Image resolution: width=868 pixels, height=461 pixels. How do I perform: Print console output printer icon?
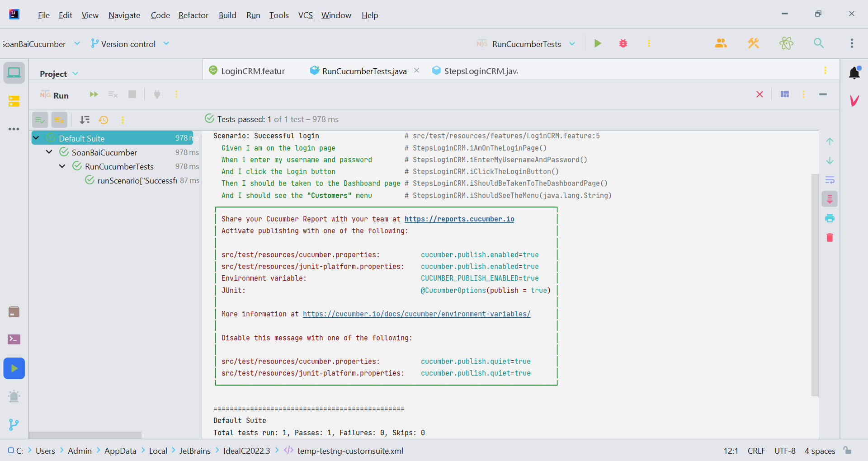(x=830, y=218)
